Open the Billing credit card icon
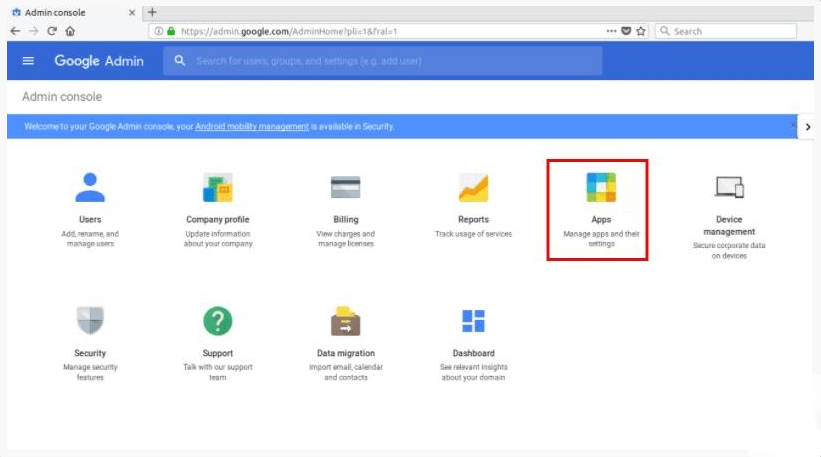This screenshot has width=821, height=457. (346, 187)
